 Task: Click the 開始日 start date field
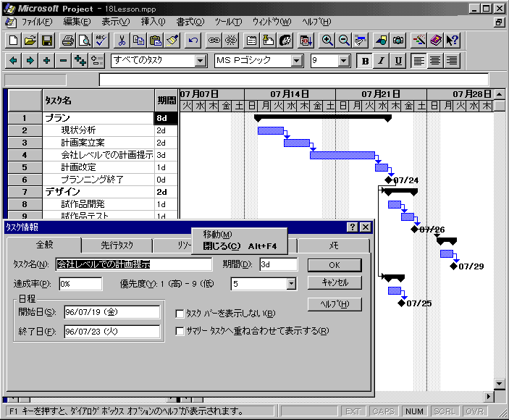click(111, 312)
